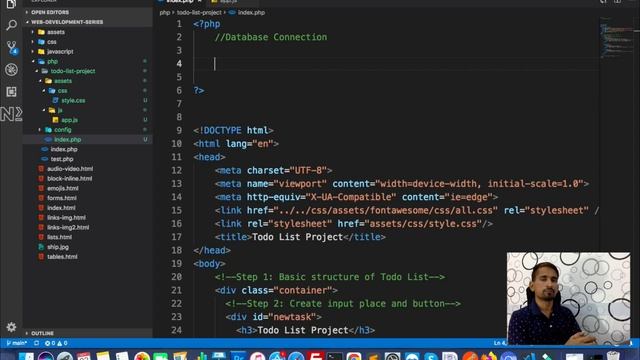Image resolution: width=640 pixels, height=360 pixels.
Task: Open the errors and warnings counter
Action: point(56,343)
